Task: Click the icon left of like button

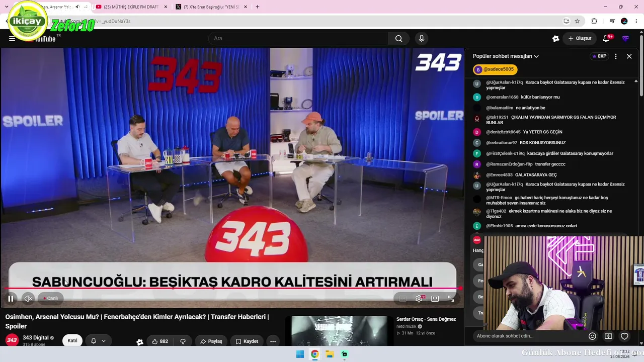Action: [x=139, y=342]
